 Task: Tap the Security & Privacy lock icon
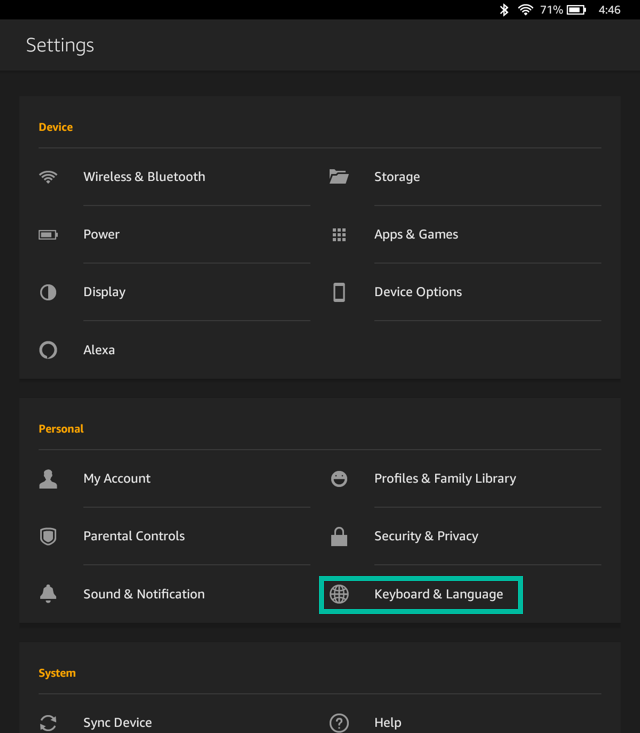339,537
